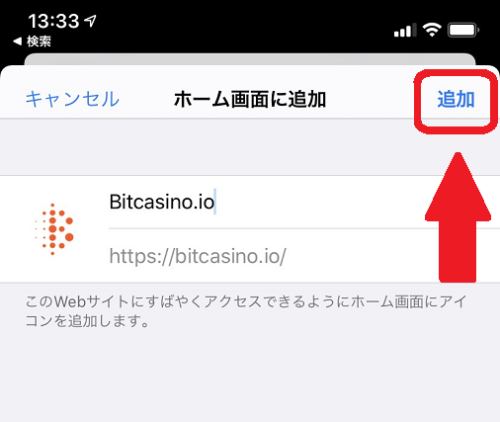Return to 検索 via status bar label
500x422 pixels.
tap(39, 42)
